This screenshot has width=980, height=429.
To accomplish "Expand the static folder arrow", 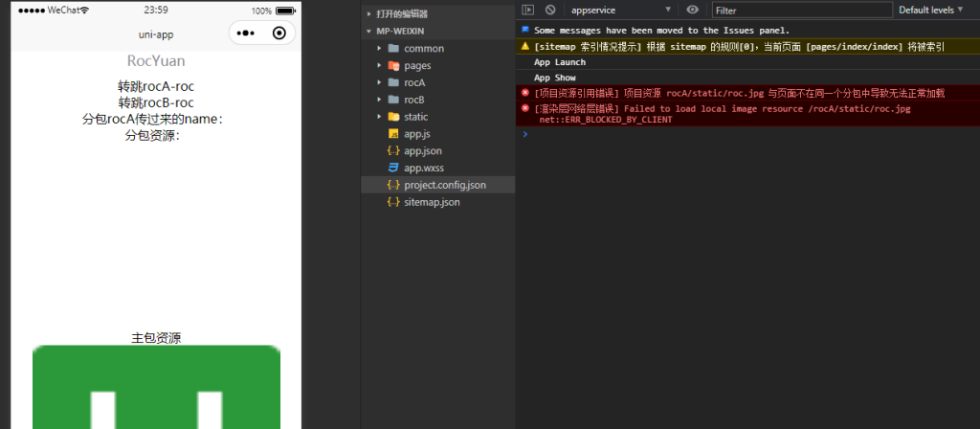I will [x=379, y=116].
